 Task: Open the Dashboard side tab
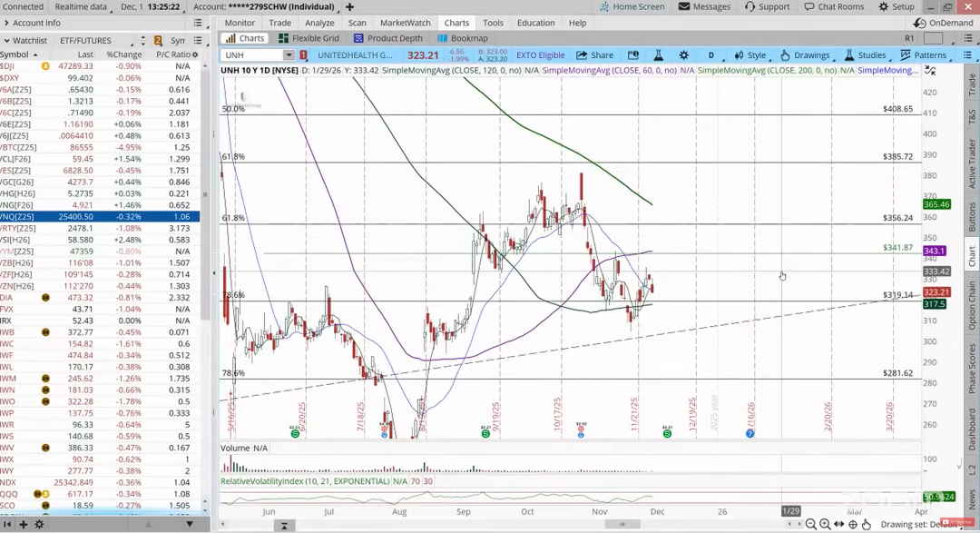(972, 429)
